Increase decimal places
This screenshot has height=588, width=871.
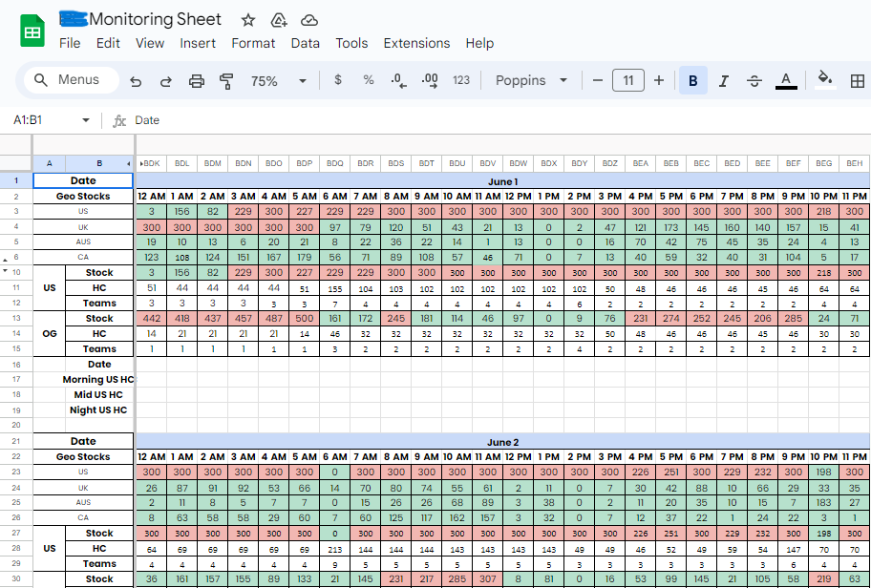[x=430, y=80]
